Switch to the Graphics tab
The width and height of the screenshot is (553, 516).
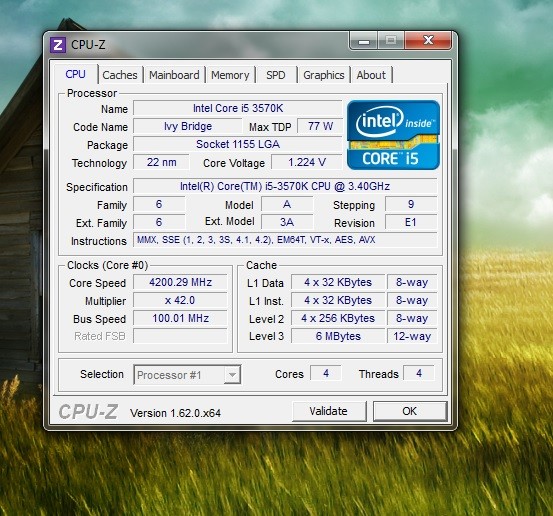[324, 75]
